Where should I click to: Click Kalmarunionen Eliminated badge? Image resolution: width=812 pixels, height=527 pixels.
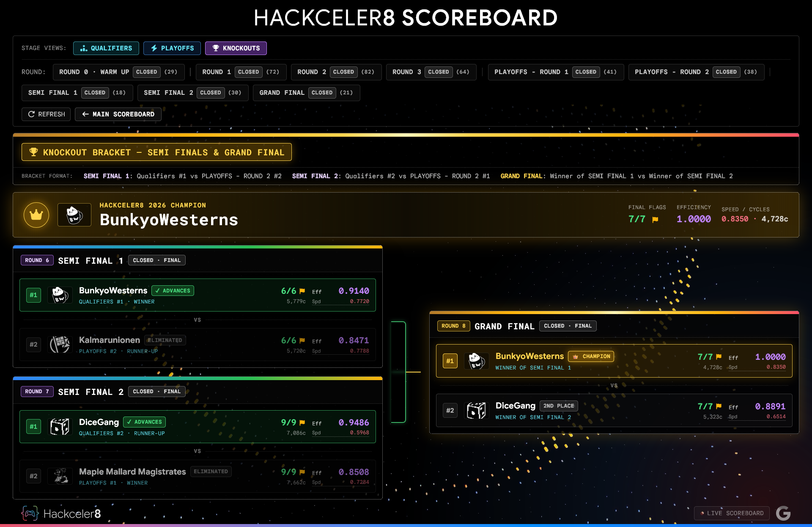165,340
